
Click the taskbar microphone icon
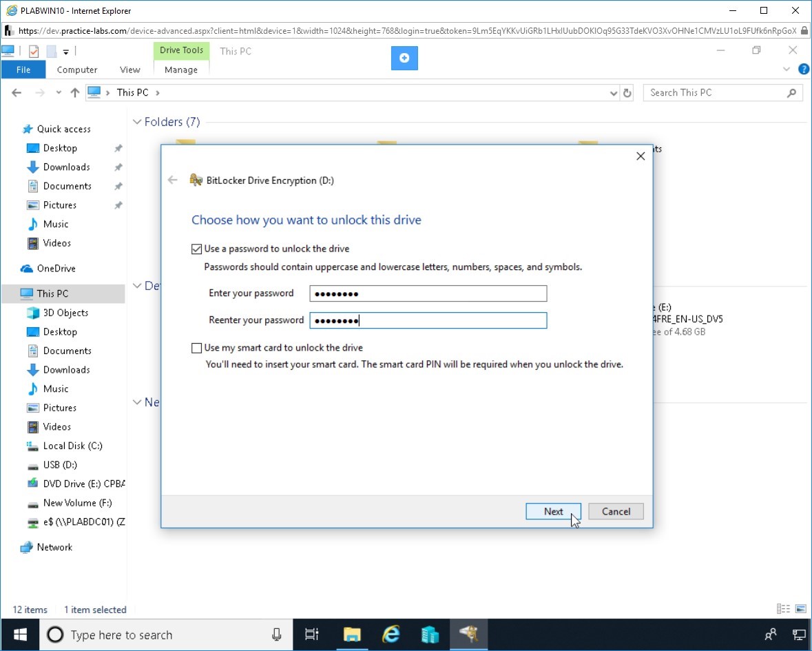point(277,634)
